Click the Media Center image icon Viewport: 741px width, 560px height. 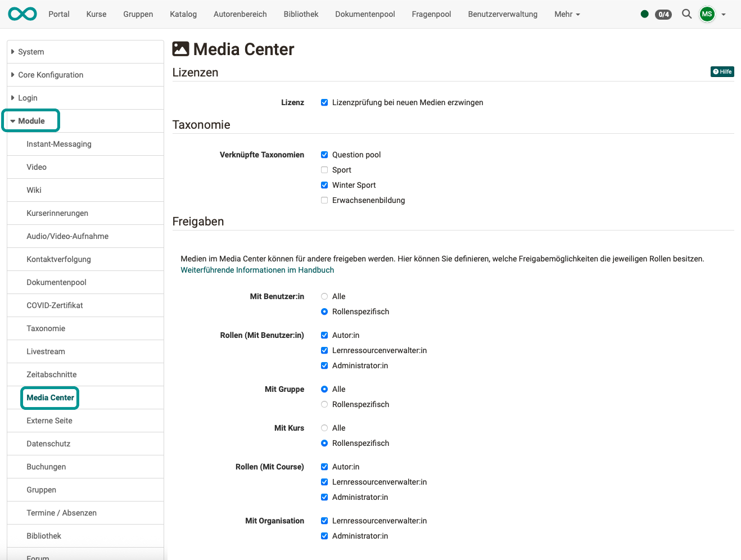click(180, 49)
